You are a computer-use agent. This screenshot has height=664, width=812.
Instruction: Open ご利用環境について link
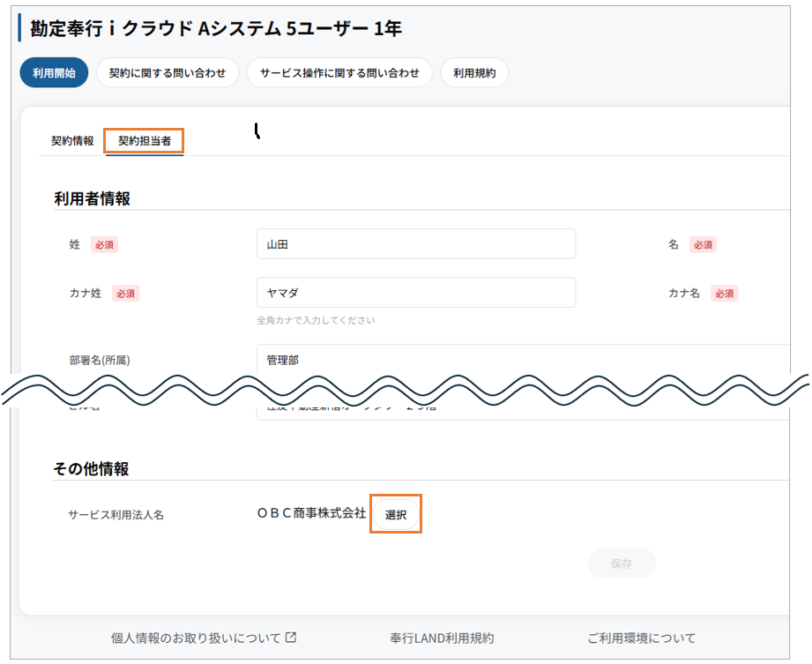click(641, 638)
